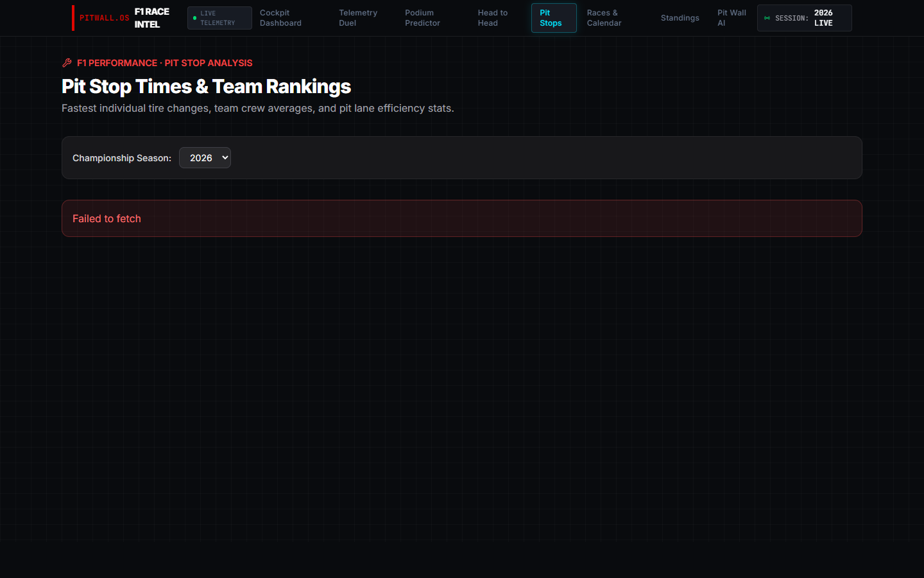Click the wrench icon beside Pit Stop Analysis
924x578 pixels.
tap(67, 63)
